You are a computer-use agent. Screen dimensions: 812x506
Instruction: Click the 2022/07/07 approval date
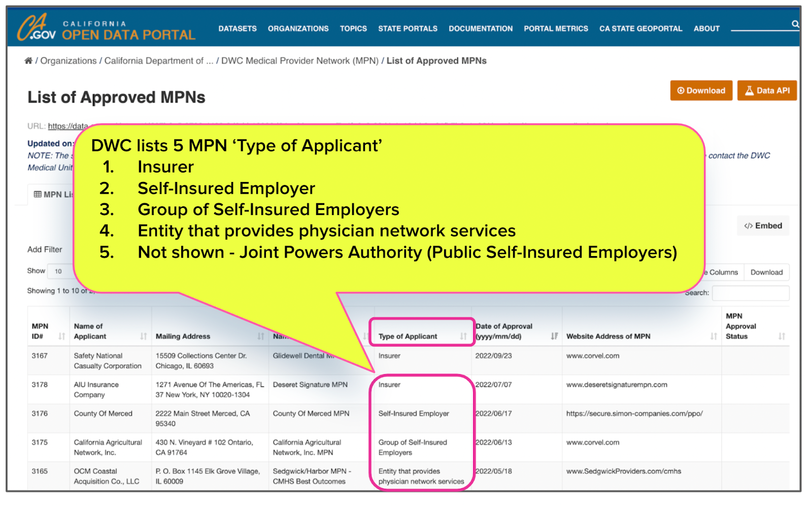tap(493, 385)
